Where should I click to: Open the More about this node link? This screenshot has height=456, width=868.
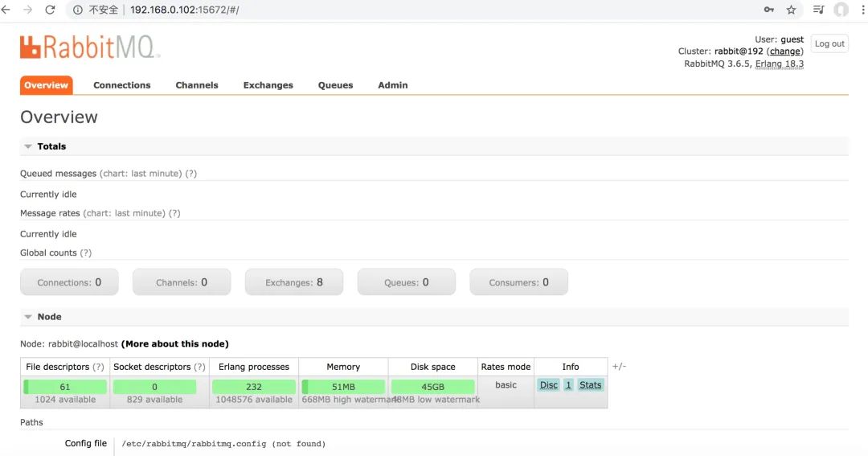174,344
